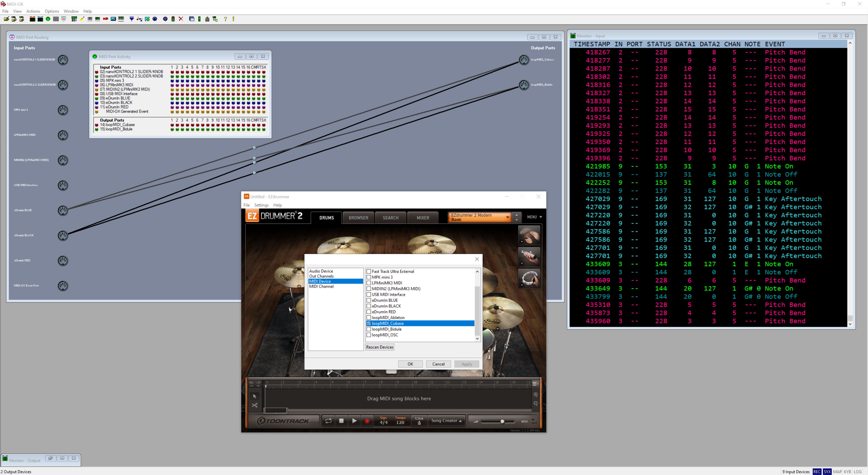Check the Fast Track Ultra External device

tap(369, 271)
